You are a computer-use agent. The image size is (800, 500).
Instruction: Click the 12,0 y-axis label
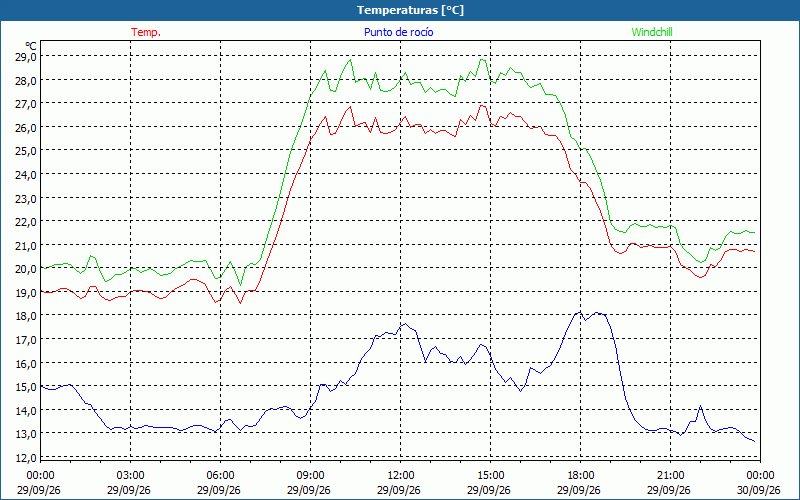tap(26, 458)
